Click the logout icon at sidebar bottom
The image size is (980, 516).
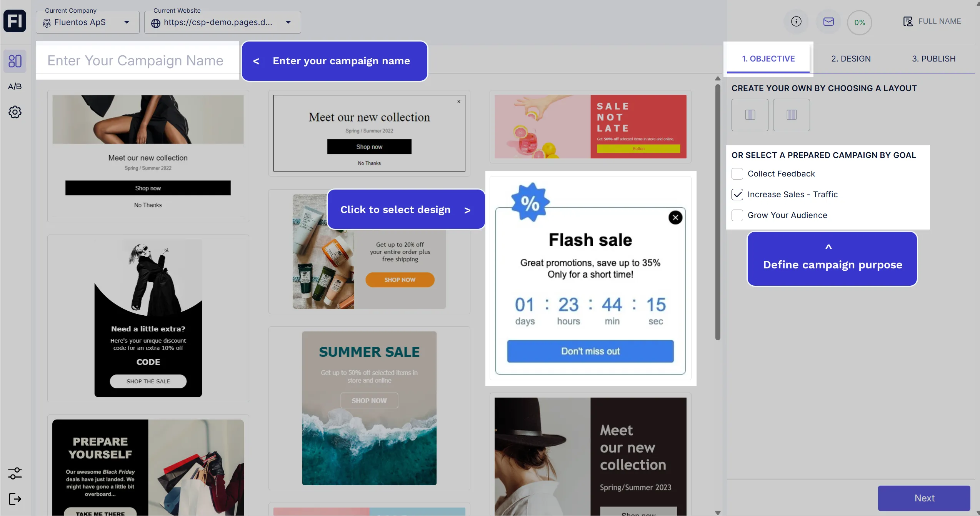tap(15, 499)
